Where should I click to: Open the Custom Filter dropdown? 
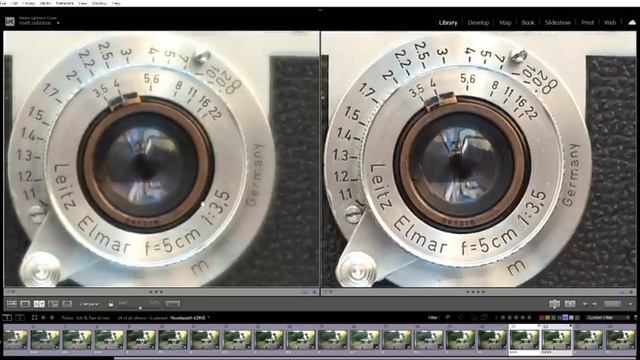[608, 318]
